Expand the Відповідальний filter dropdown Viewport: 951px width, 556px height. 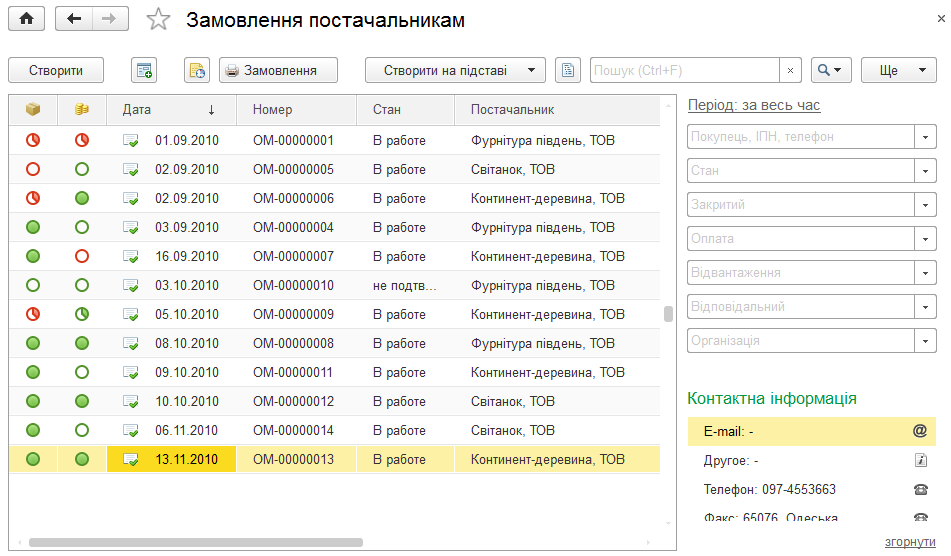926,306
